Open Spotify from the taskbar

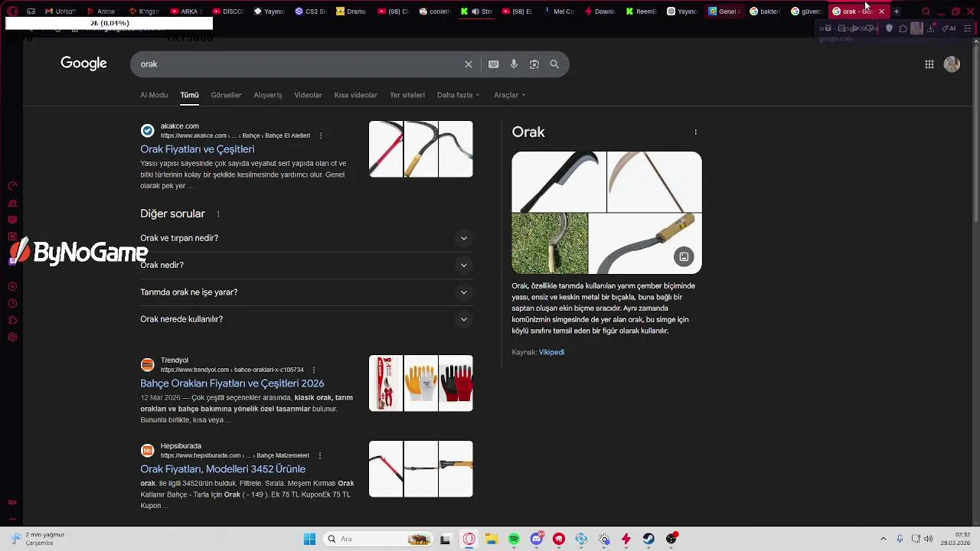click(x=514, y=539)
